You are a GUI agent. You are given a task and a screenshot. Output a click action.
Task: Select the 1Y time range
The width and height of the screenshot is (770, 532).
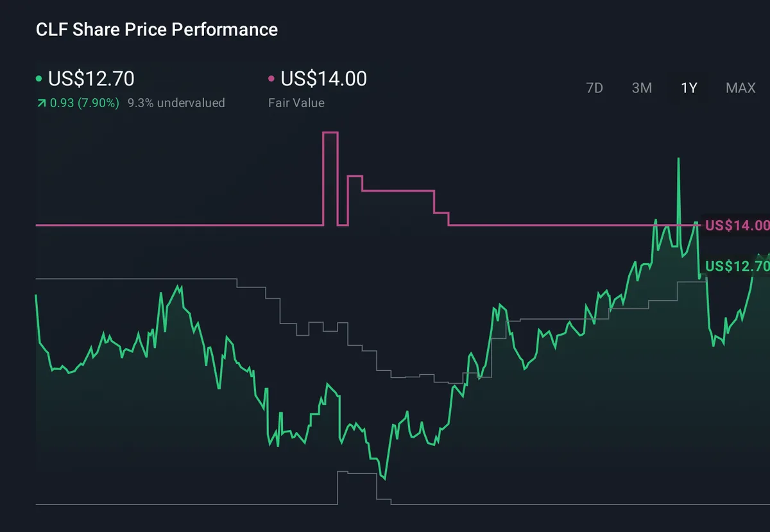point(689,88)
